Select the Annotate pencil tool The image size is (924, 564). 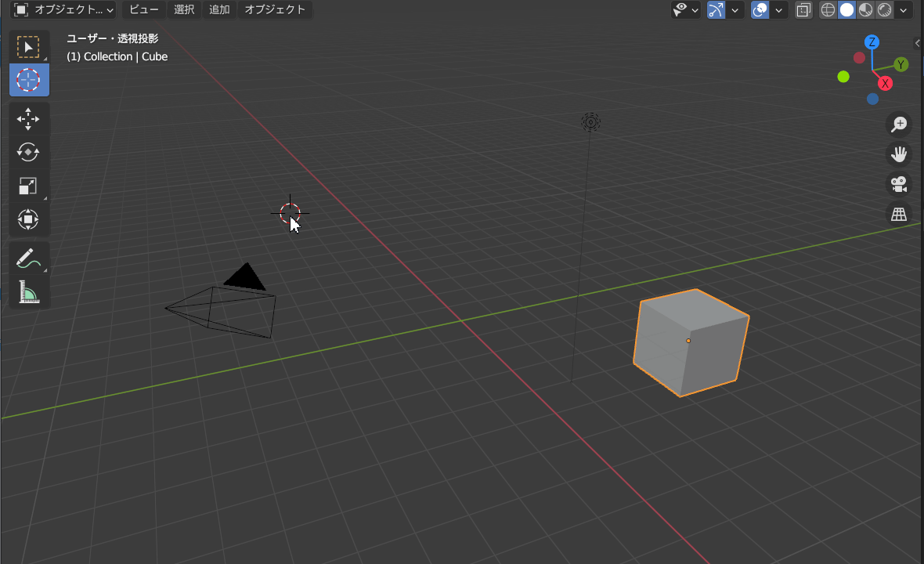28,258
